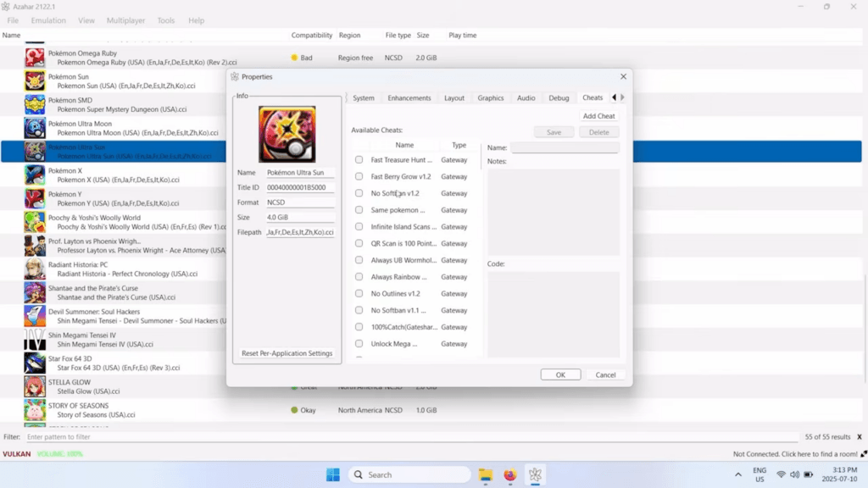The width and height of the screenshot is (868, 488).
Task: Click the Pokémon SMD game icon
Action: [34, 104]
